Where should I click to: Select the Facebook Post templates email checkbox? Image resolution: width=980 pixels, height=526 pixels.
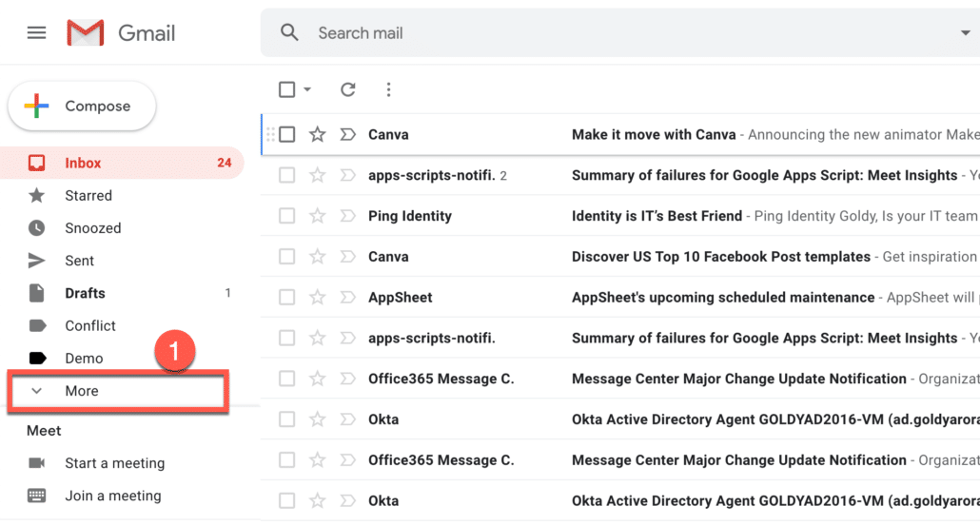coord(287,256)
